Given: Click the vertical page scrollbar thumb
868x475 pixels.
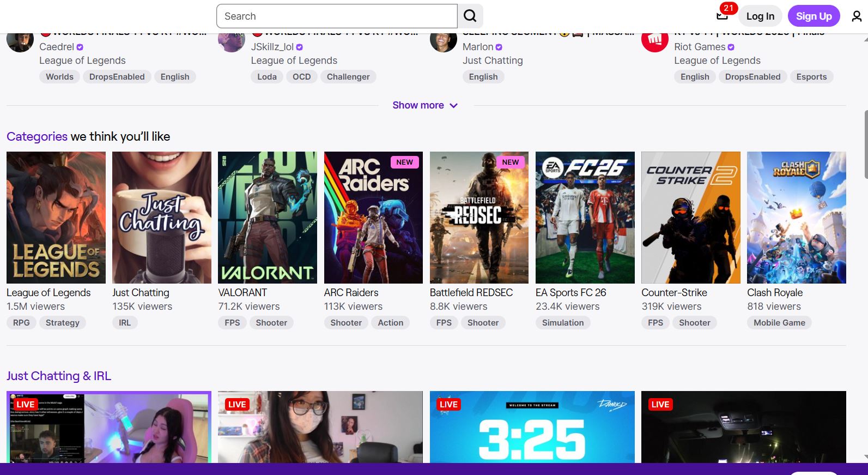Looking at the screenshot, I should click(865, 144).
